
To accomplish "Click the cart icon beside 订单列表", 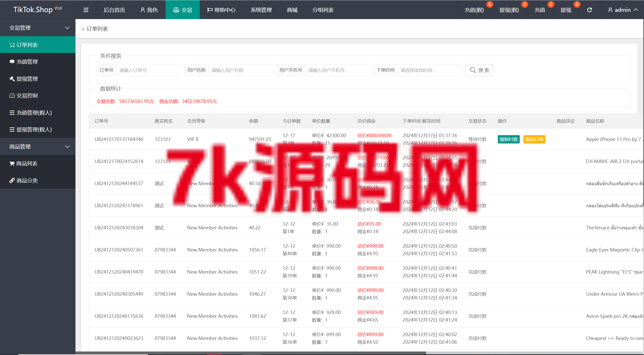I will pos(12,45).
